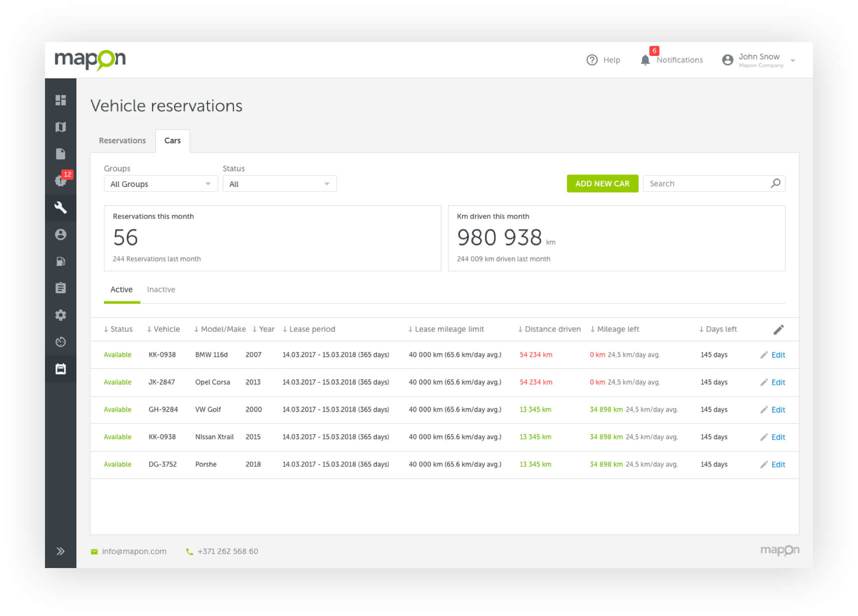The height and width of the screenshot is (616, 858).
Task: Open the gear icon with 12 badge
Action: point(60,180)
